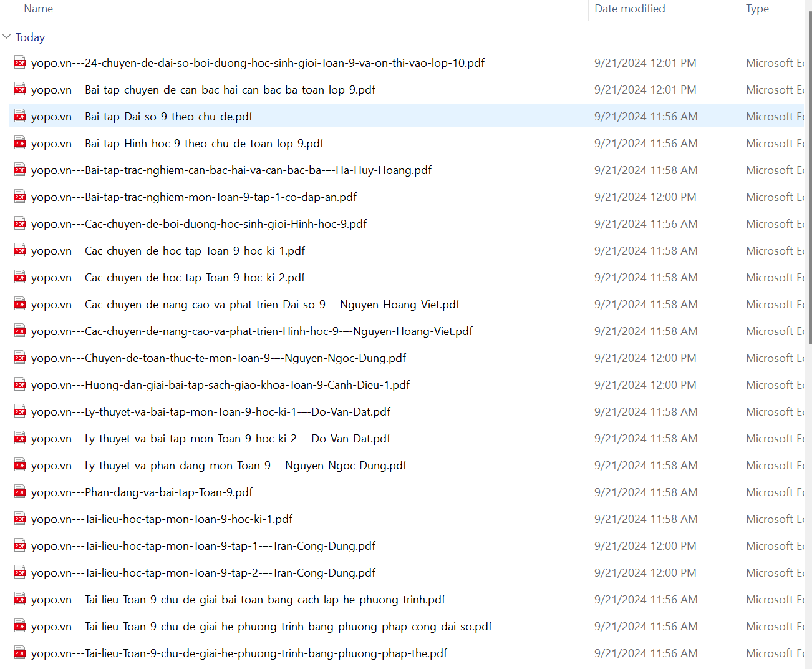This screenshot has width=812, height=669.
Task: Sort by the Date modified column header
Action: click(630, 9)
